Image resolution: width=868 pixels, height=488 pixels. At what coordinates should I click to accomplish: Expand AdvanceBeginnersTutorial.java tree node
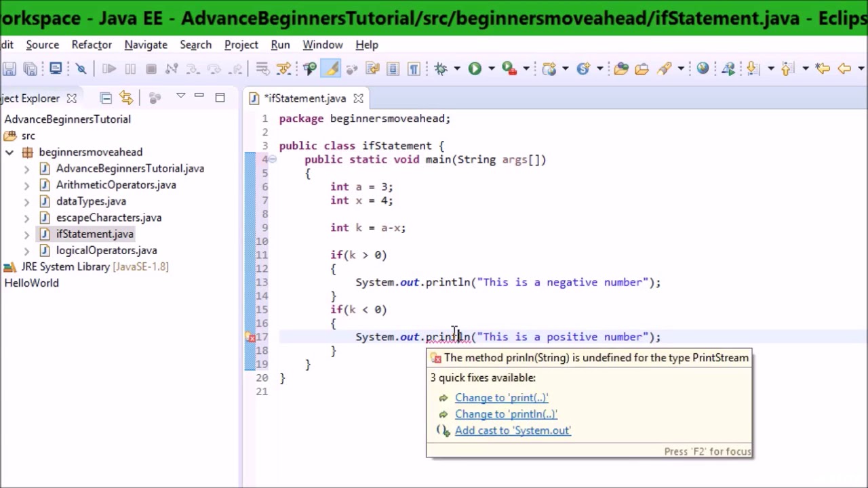(x=26, y=169)
